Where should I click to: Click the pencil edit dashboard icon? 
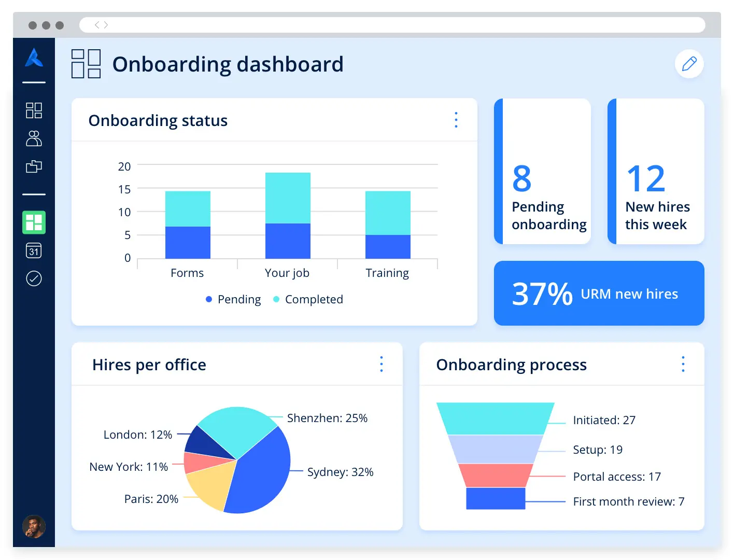click(689, 64)
